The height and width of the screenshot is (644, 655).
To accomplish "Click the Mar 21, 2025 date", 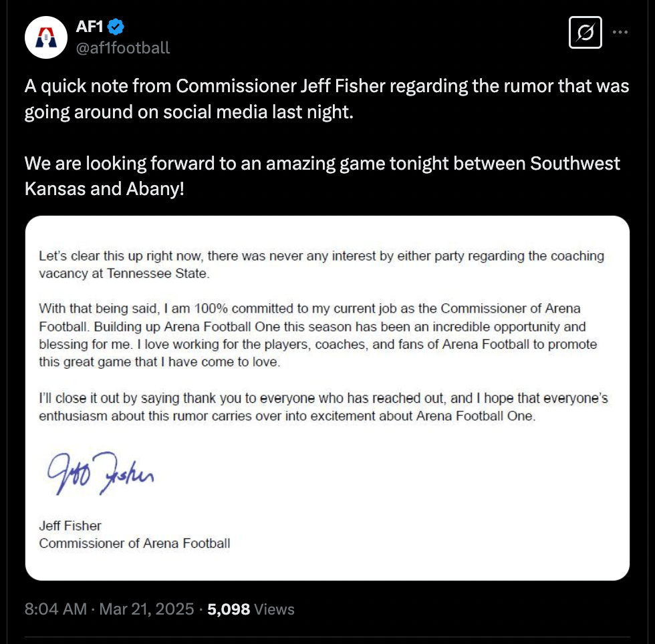I will tap(148, 609).
